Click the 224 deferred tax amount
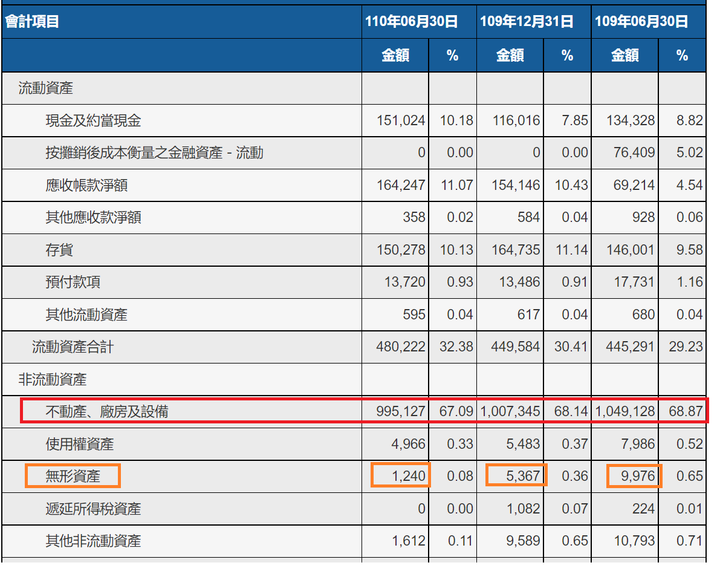 (644, 509)
